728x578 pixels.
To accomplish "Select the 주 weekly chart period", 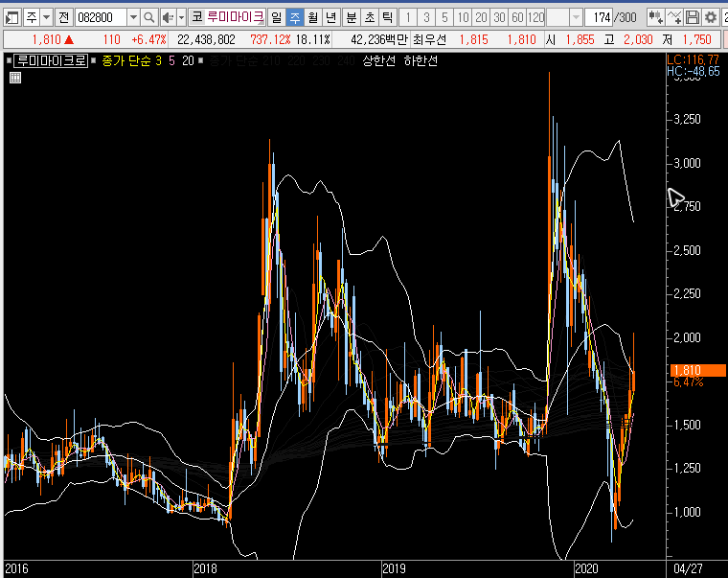I will (295, 18).
